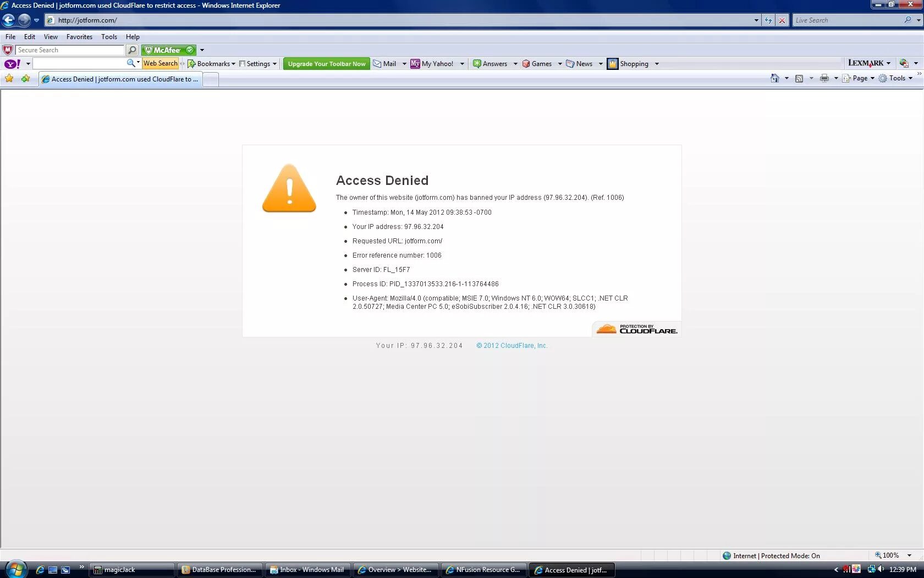Click the Live Search input field
The width and height of the screenshot is (924, 578).
[848, 20]
